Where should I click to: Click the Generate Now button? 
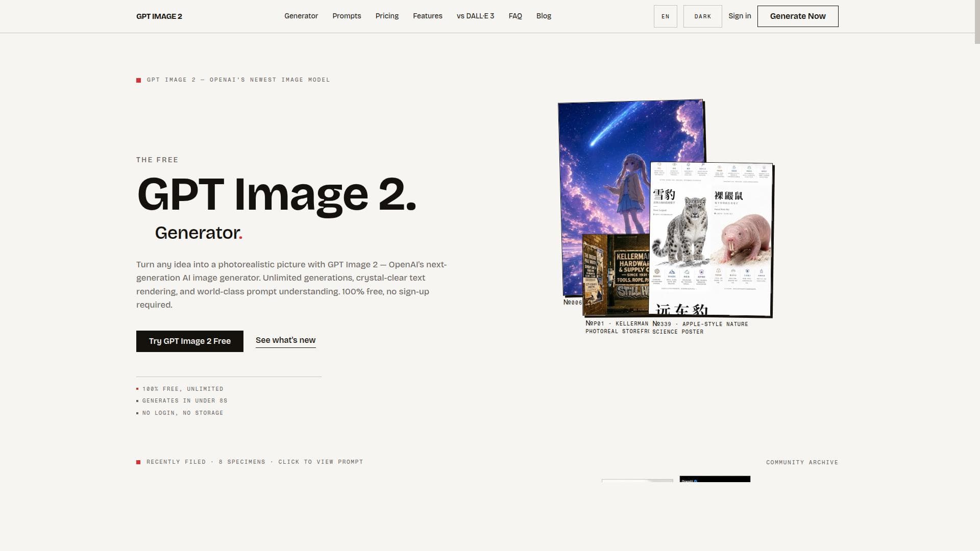pyautogui.click(x=797, y=16)
